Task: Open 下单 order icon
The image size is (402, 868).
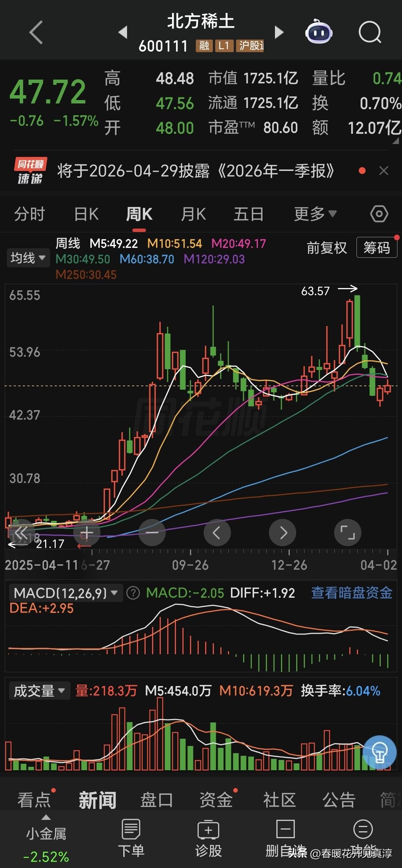Action: (x=131, y=838)
